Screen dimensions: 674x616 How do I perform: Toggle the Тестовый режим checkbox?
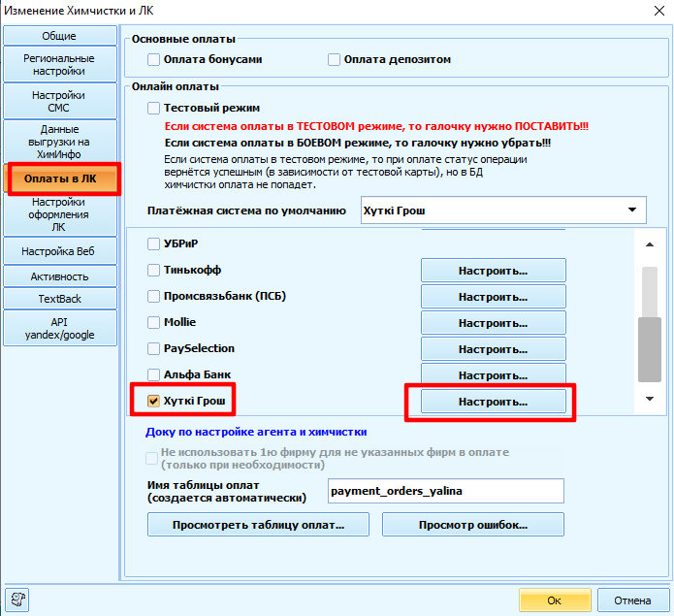(x=153, y=108)
